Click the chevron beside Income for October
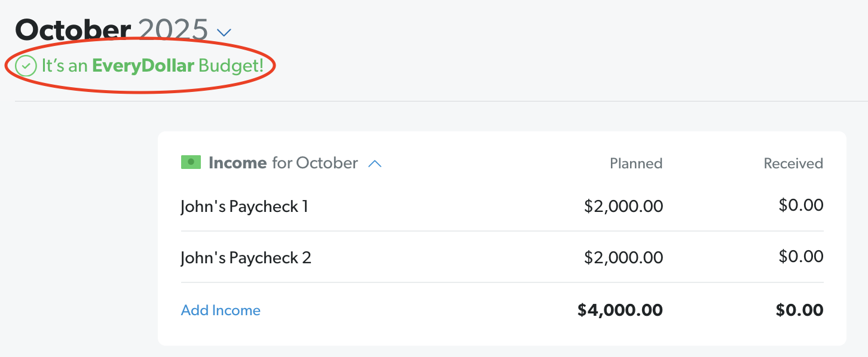The width and height of the screenshot is (868, 357). [375, 164]
